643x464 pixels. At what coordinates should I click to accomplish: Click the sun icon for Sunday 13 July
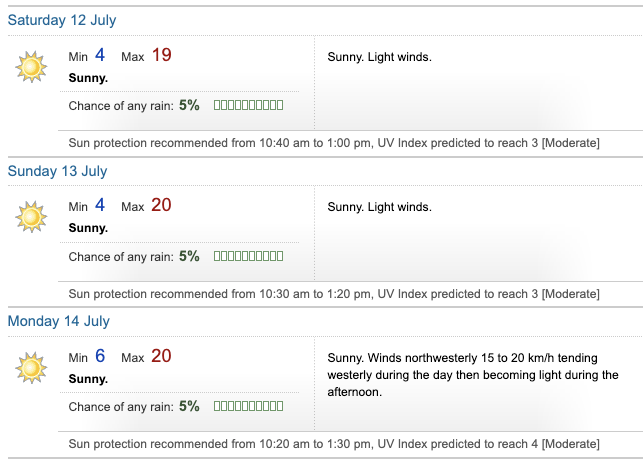32,217
